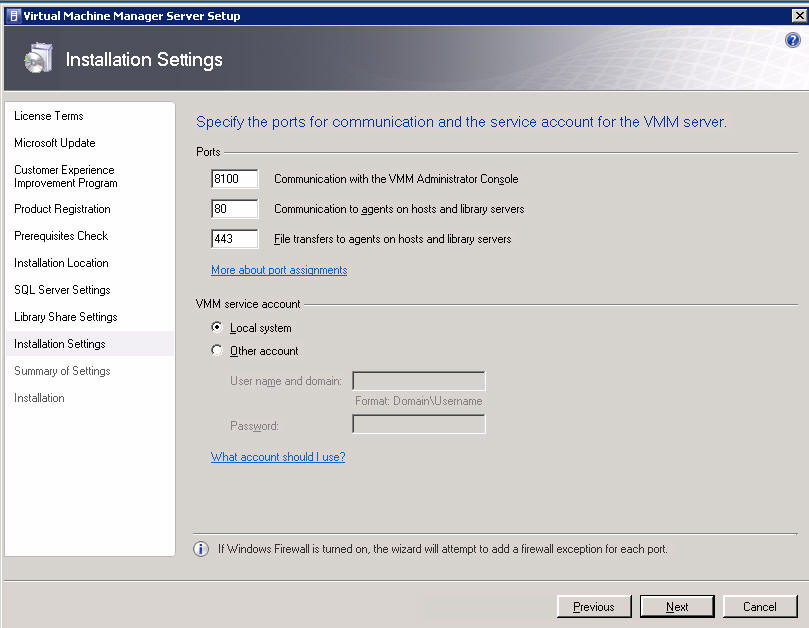Click the Password field
Screen dimensions: 809x628
pyautogui.click(x=418, y=424)
